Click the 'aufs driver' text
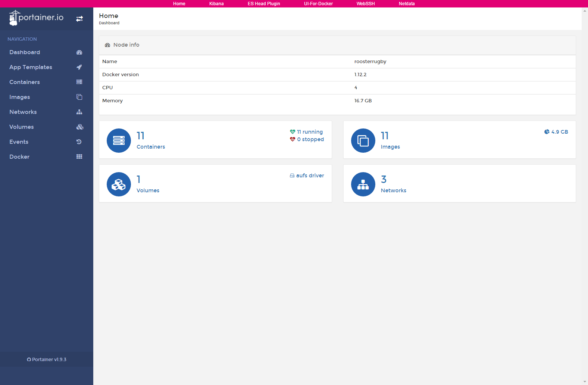 (310, 176)
